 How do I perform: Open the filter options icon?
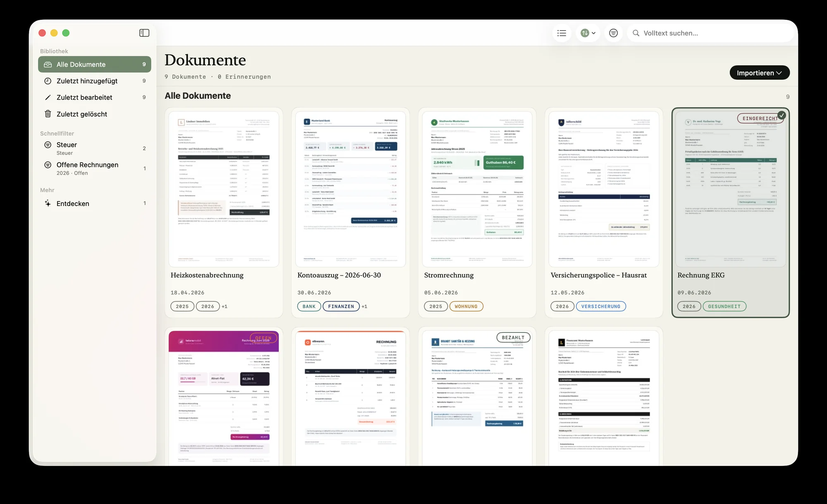613,33
